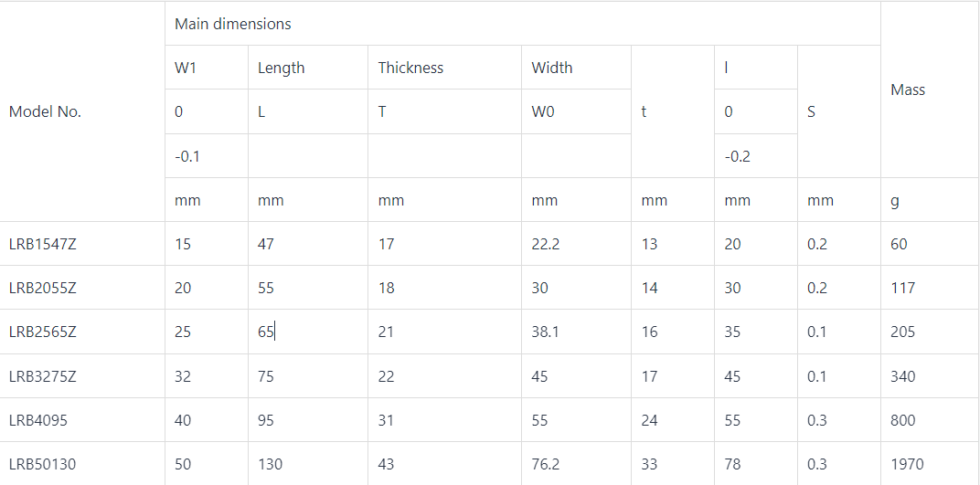Click the 76.2 width value cell

coord(576,464)
